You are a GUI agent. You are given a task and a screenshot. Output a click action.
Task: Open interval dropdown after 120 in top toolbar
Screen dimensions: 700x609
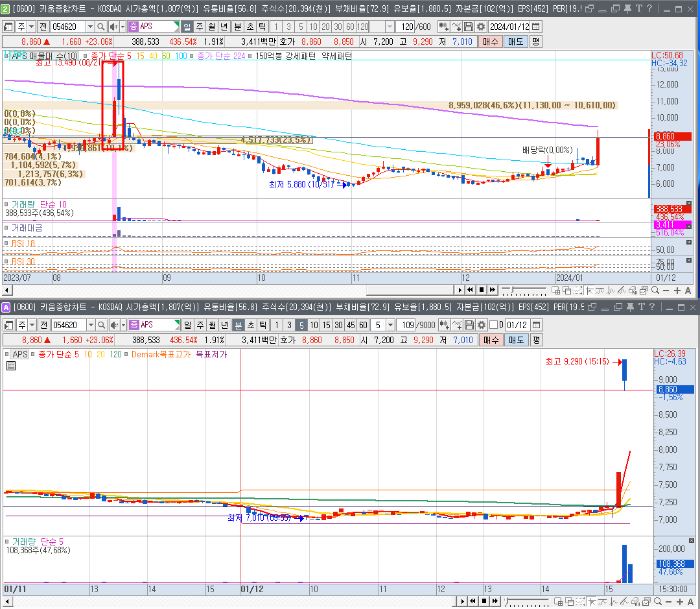[390, 27]
